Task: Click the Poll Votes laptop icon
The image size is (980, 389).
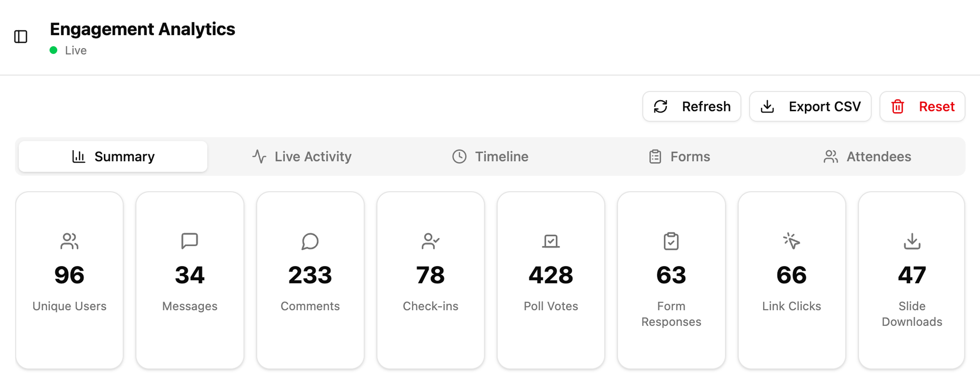Action: tap(550, 241)
